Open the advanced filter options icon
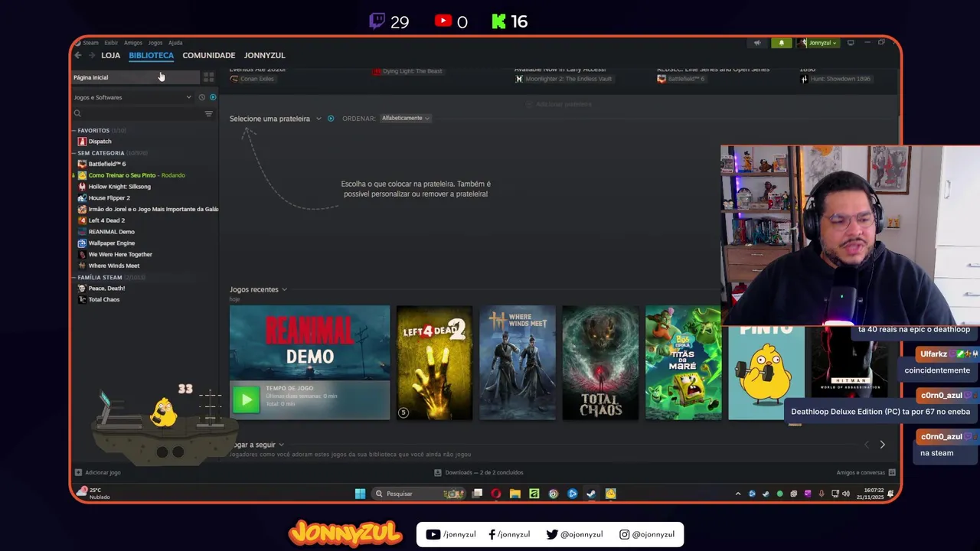This screenshot has width=980, height=551. (208, 113)
